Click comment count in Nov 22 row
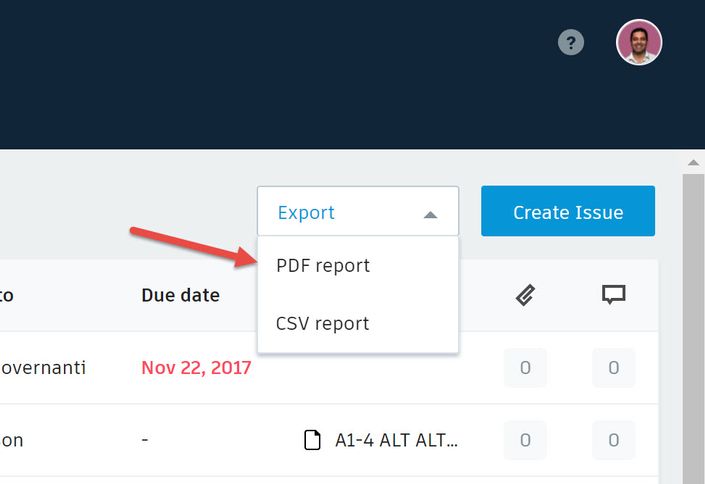This screenshot has height=484, width=705. click(x=613, y=368)
